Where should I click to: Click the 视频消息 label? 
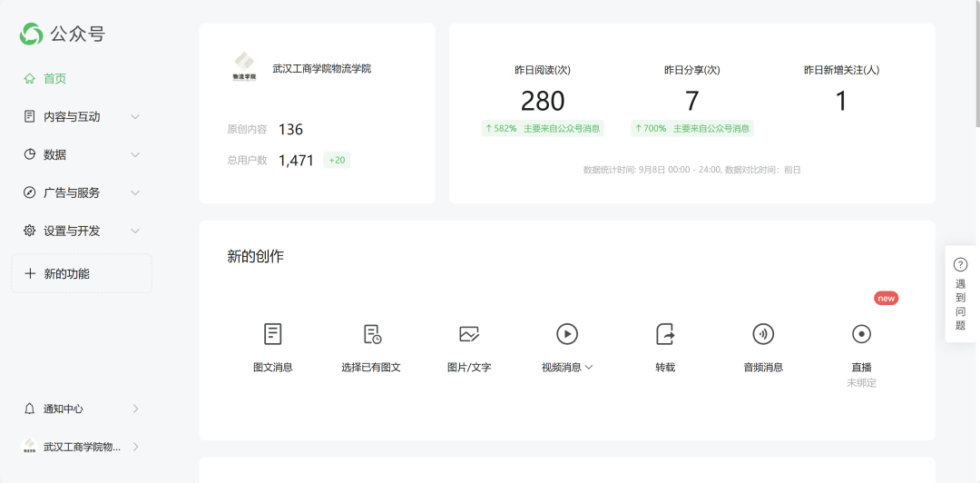562,368
